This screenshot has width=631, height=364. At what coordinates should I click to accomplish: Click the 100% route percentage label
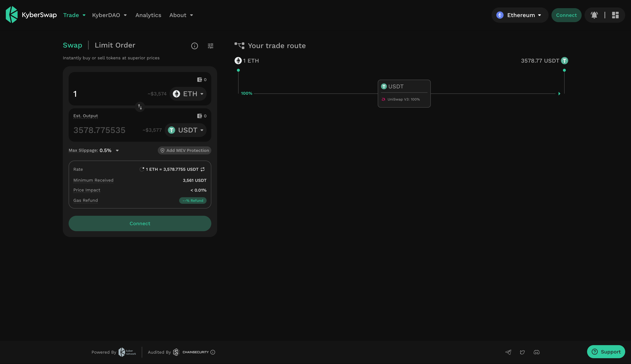(247, 93)
